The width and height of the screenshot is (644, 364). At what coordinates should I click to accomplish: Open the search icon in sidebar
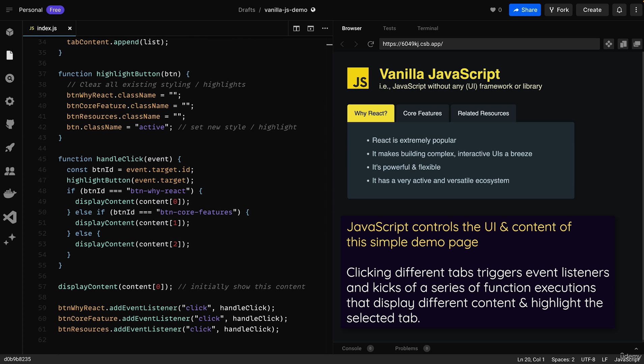[10, 78]
